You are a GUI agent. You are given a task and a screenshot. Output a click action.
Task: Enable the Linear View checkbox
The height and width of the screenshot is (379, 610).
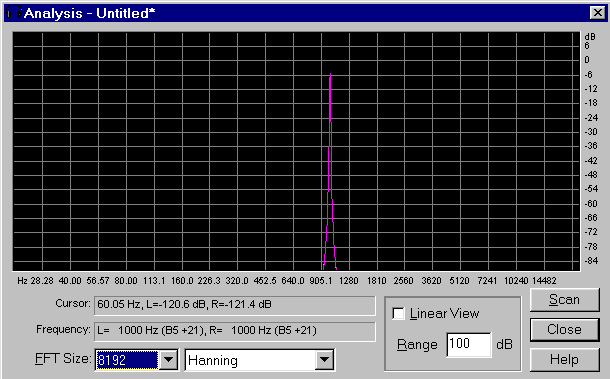[398, 314]
